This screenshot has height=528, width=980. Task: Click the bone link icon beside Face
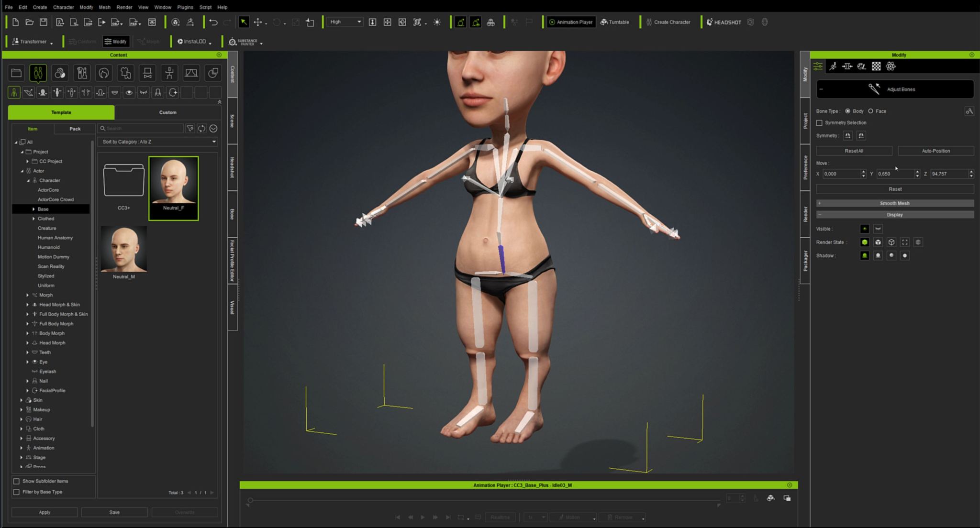click(x=969, y=111)
